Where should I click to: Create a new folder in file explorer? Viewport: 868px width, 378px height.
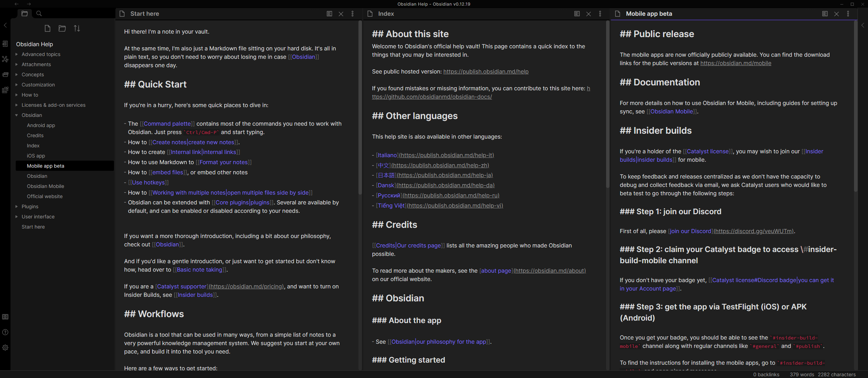pyautogui.click(x=62, y=28)
